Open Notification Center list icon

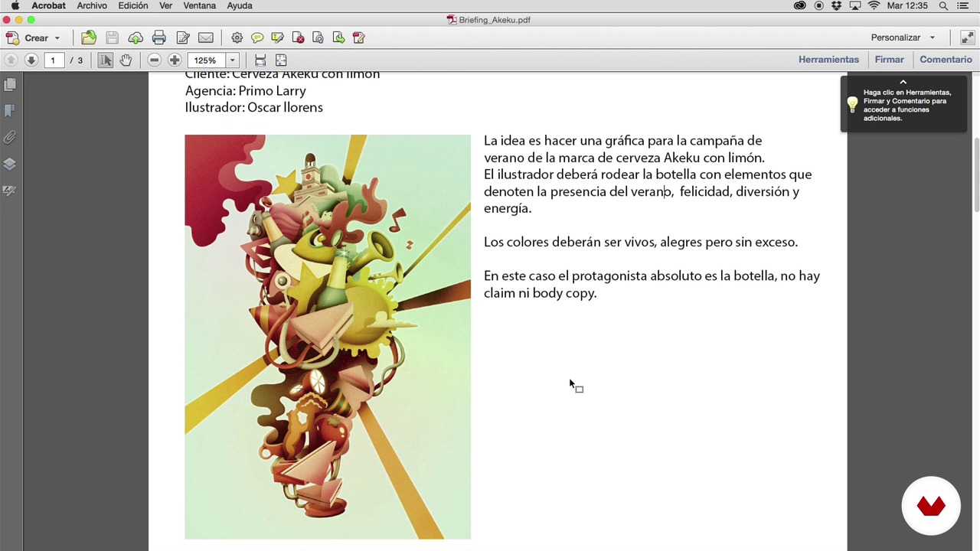pos(963,5)
